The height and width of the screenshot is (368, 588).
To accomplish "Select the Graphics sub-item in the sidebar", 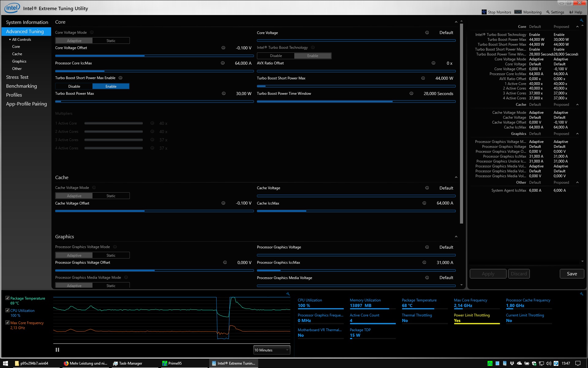I will 19,61.
